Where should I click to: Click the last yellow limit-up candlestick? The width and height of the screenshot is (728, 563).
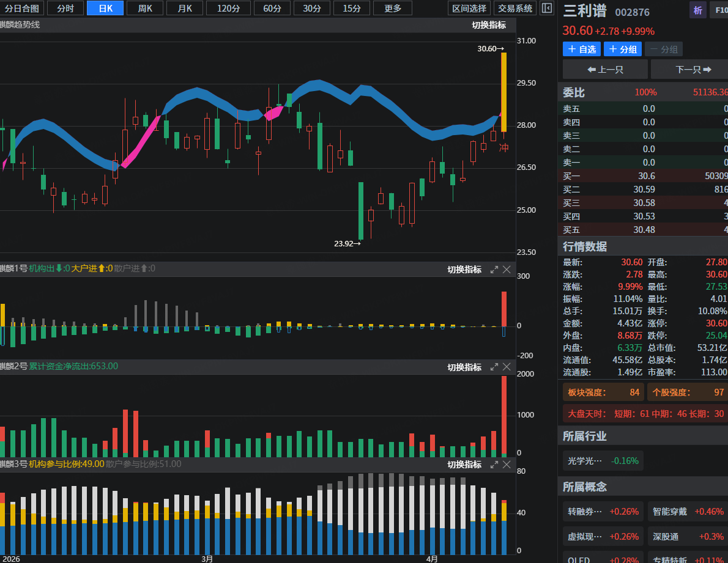point(503,92)
